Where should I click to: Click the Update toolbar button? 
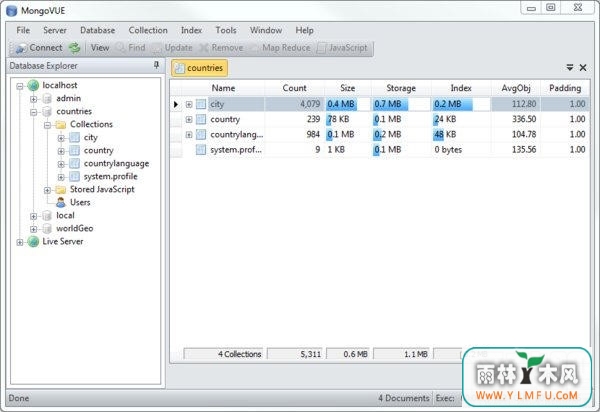coord(172,48)
